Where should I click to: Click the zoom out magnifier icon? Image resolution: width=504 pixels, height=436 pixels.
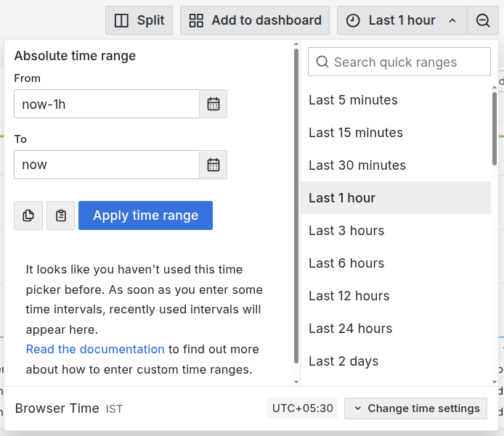pyautogui.click(x=483, y=20)
